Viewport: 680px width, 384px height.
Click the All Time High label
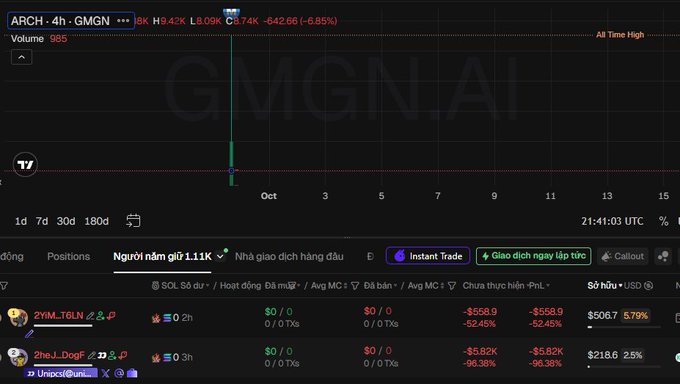[620, 35]
